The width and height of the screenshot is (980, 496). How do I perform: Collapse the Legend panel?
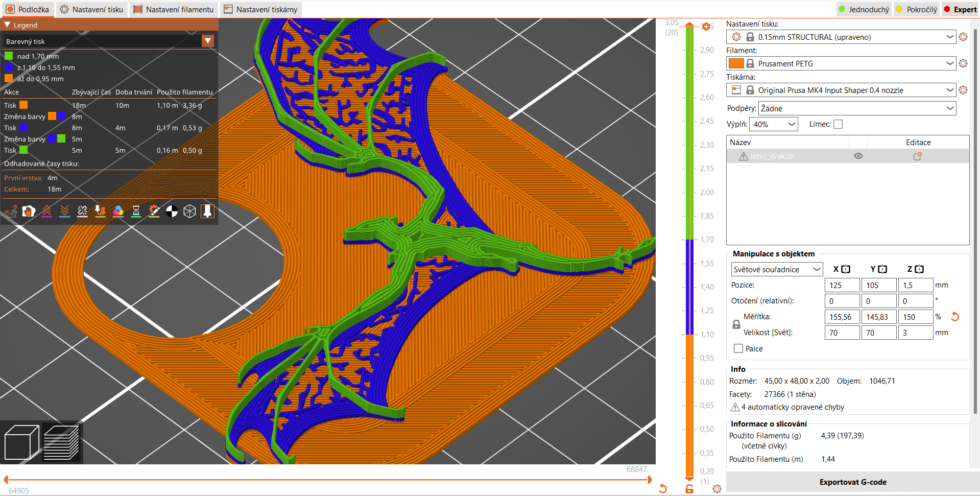point(7,25)
